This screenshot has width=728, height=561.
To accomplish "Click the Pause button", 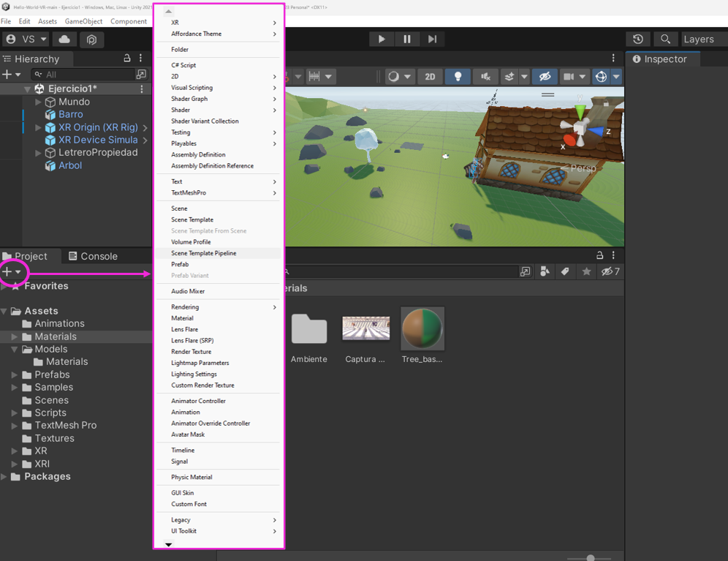I will (x=407, y=39).
